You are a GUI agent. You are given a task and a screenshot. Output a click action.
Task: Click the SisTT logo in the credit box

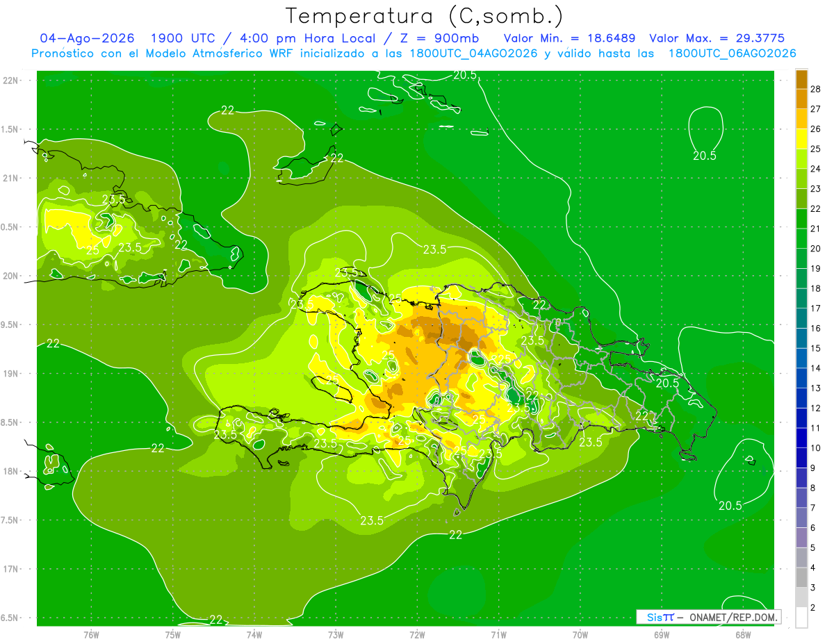[660, 617]
